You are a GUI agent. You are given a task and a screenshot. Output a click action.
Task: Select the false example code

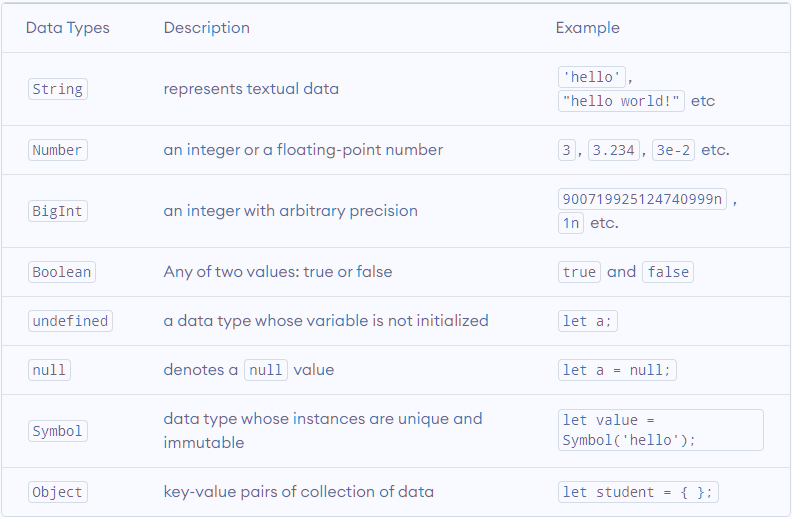pyautogui.click(x=668, y=272)
